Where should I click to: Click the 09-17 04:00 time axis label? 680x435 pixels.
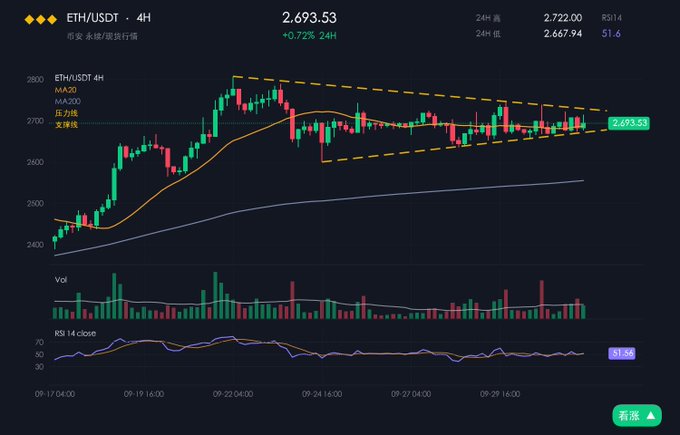point(55,394)
